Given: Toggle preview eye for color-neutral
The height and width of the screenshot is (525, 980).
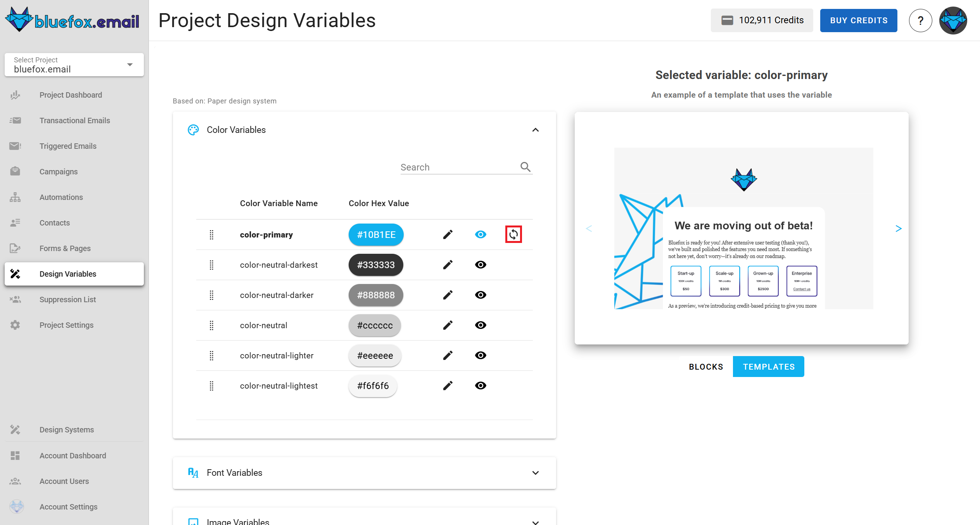Looking at the screenshot, I should point(480,325).
